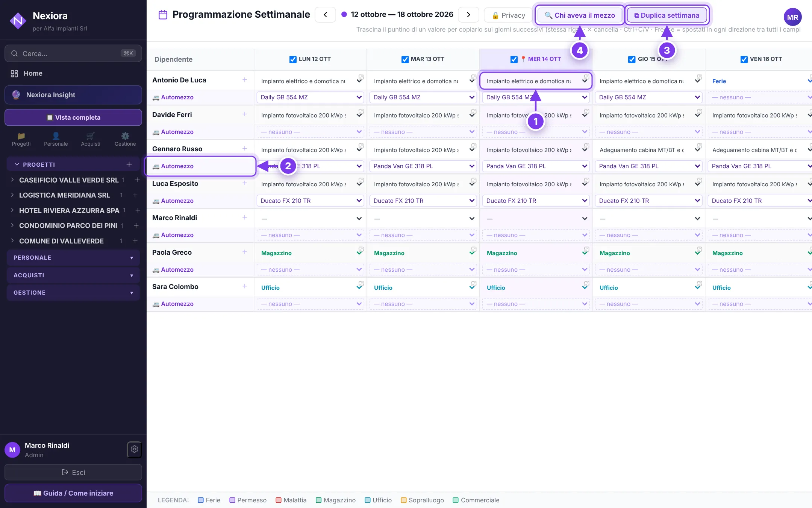The width and height of the screenshot is (812, 508).
Task: Click the calendar icon beside page title
Action: click(163, 15)
